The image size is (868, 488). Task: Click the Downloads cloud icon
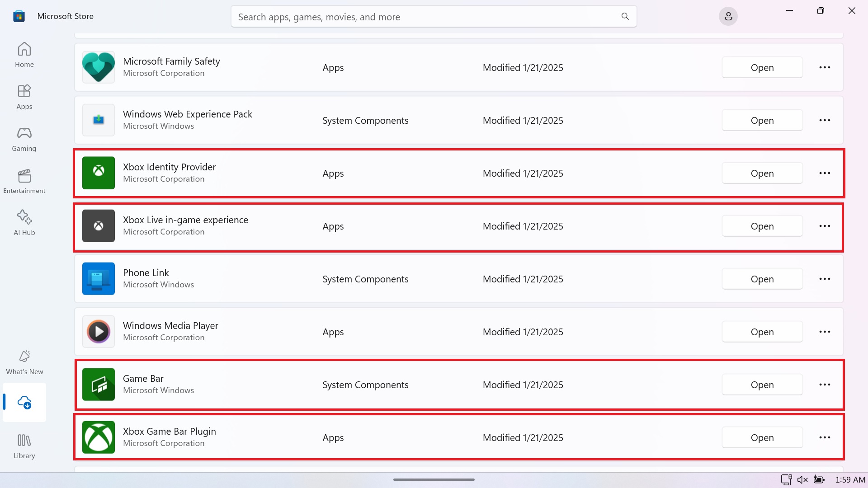coord(24,402)
